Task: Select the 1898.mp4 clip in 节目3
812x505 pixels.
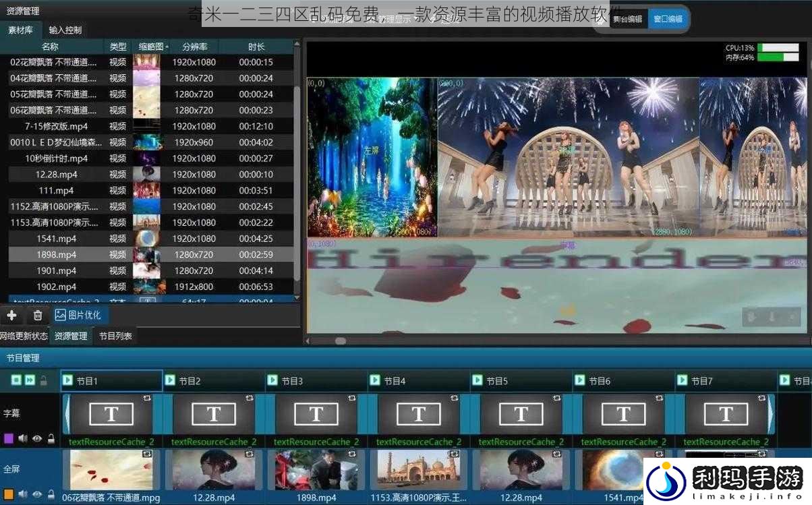Action: pyautogui.click(x=316, y=470)
